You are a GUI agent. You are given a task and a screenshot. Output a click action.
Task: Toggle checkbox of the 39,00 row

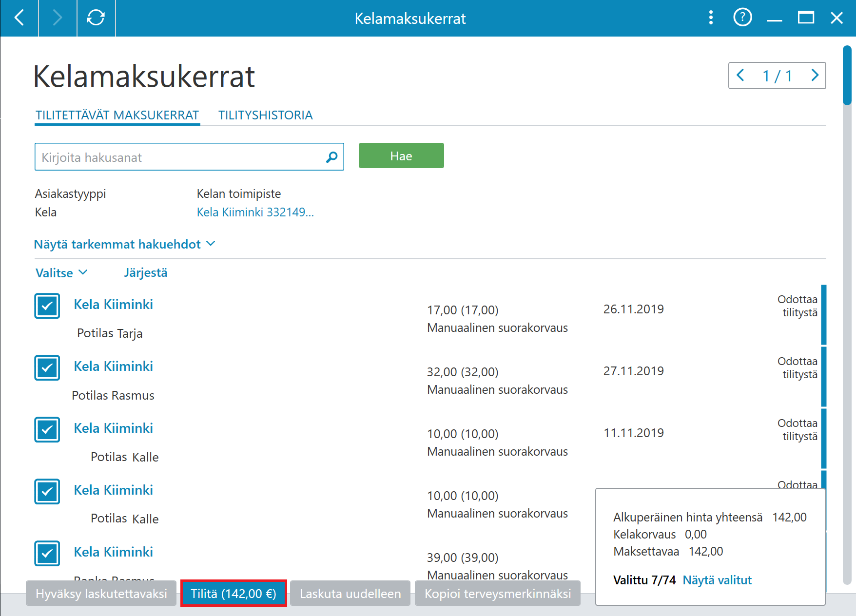click(47, 553)
